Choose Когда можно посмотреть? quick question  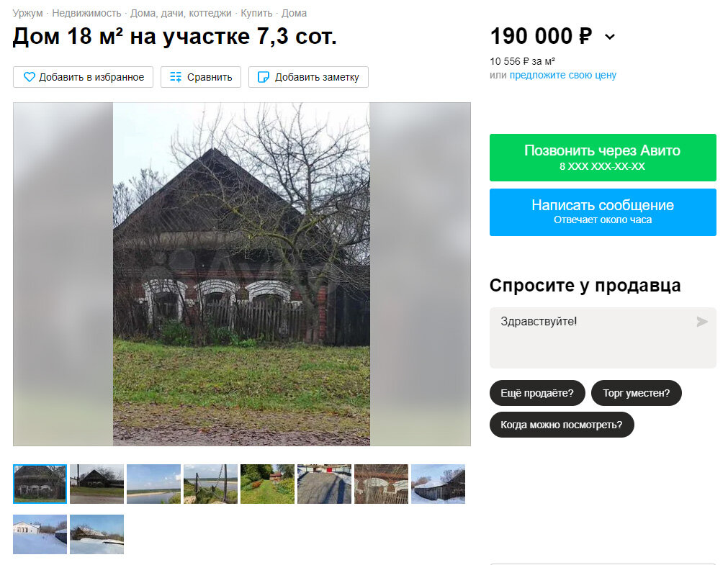562,425
